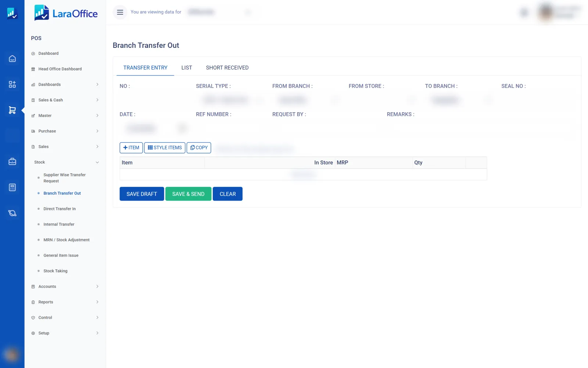Image resolution: width=588 pixels, height=368 pixels.
Task: Go to Internal Transfer
Action: coord(59,224)
